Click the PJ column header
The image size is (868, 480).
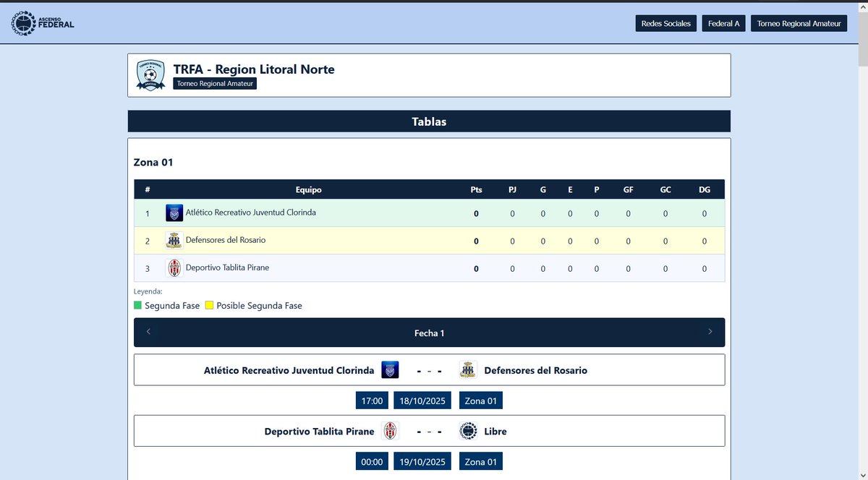click(x=513, y=190)
